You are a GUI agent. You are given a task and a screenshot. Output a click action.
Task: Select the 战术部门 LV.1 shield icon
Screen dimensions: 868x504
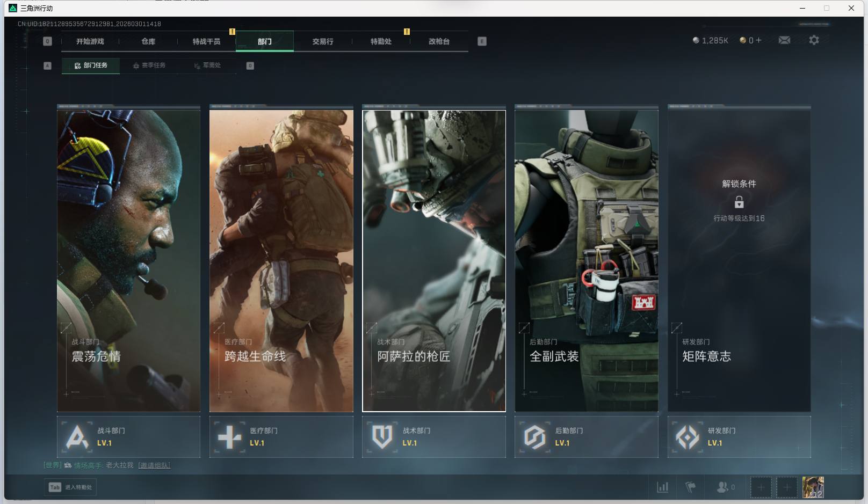tap(382, 437)
